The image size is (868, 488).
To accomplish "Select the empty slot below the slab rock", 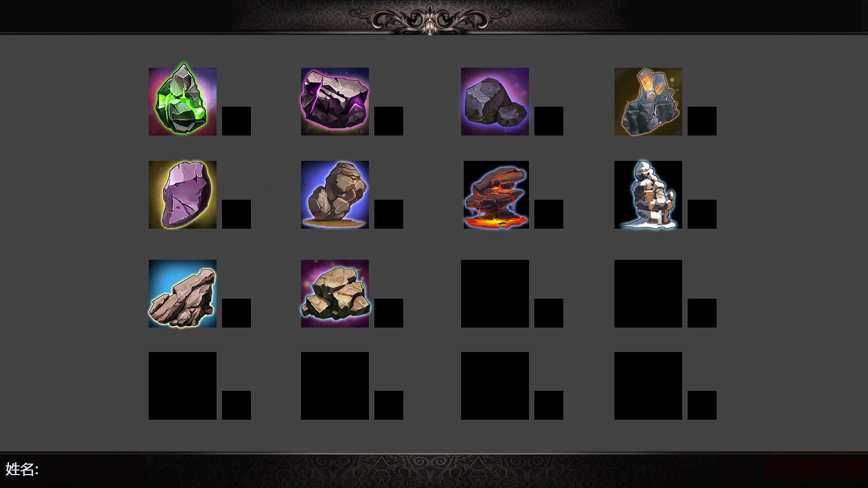I will [183, 386].
